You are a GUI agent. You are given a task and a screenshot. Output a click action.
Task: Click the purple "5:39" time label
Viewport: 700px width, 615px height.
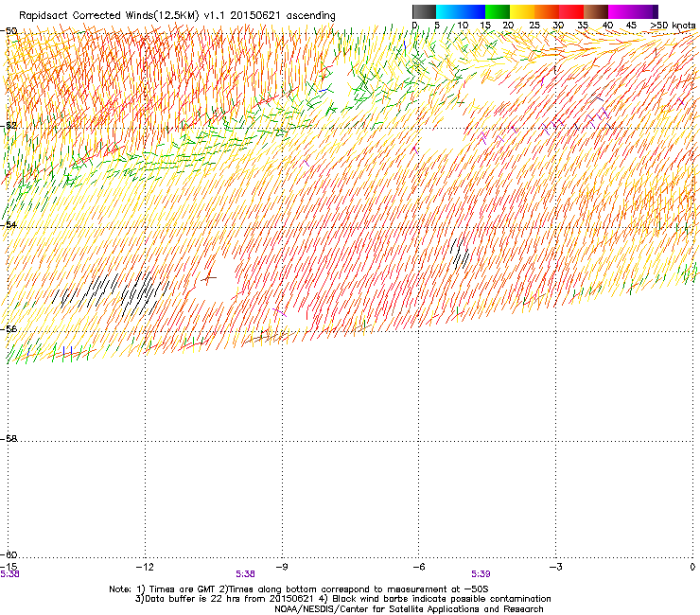coord(481,574)
